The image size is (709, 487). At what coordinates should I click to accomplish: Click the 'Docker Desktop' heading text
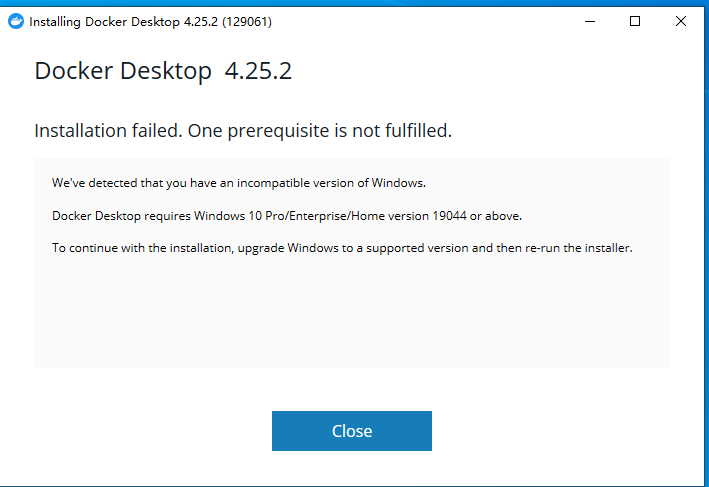coord(123,71)
